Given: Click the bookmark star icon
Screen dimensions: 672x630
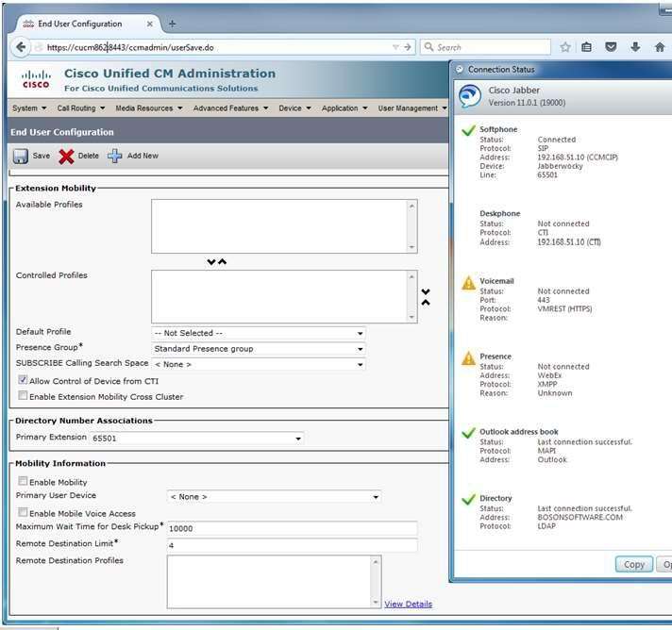Looking at the screenshot, I should [x=565, y=47].
